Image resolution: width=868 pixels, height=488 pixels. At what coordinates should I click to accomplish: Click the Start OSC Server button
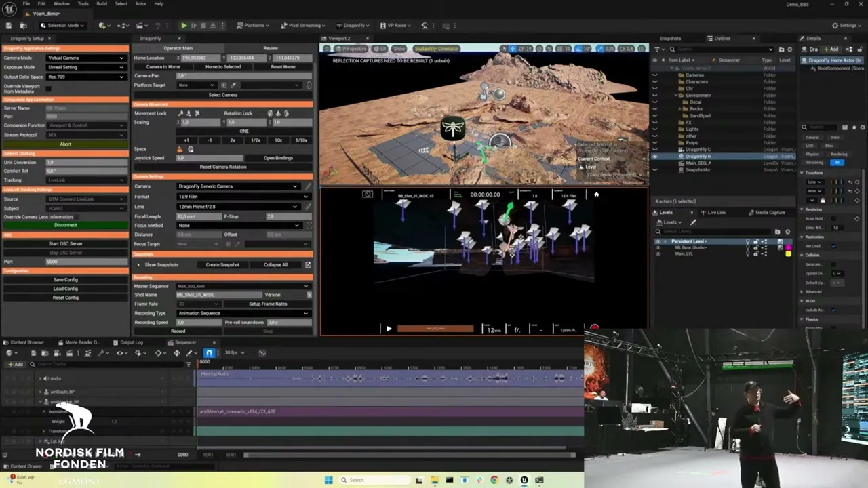(66, 244)
